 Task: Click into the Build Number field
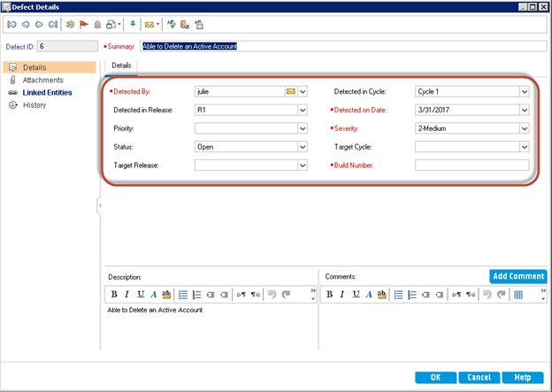(x=471, y=165)
